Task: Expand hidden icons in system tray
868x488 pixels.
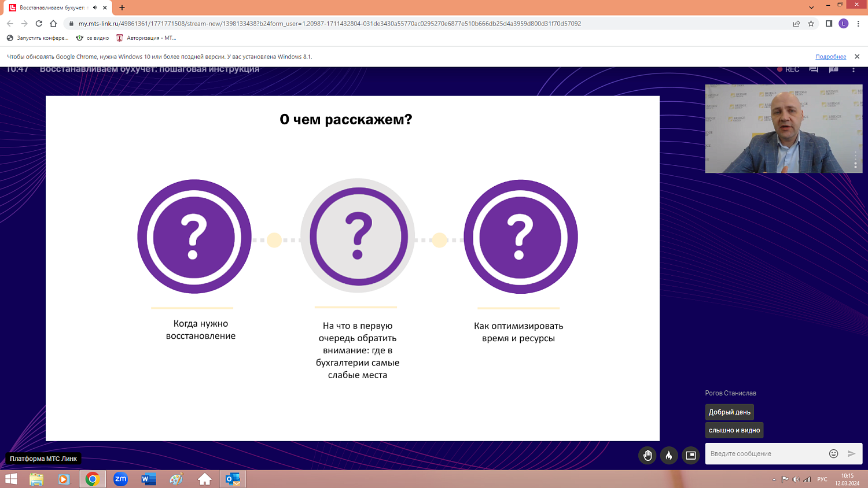Action: click(774, 479)
